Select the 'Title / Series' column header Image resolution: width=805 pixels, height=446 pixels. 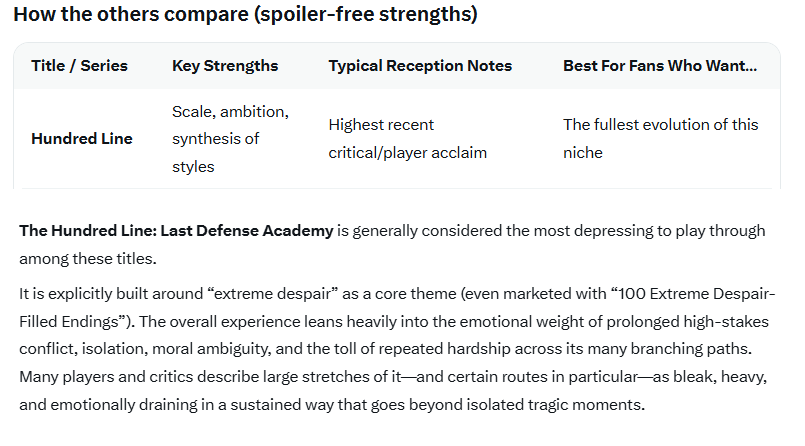(x=79, y=66)
